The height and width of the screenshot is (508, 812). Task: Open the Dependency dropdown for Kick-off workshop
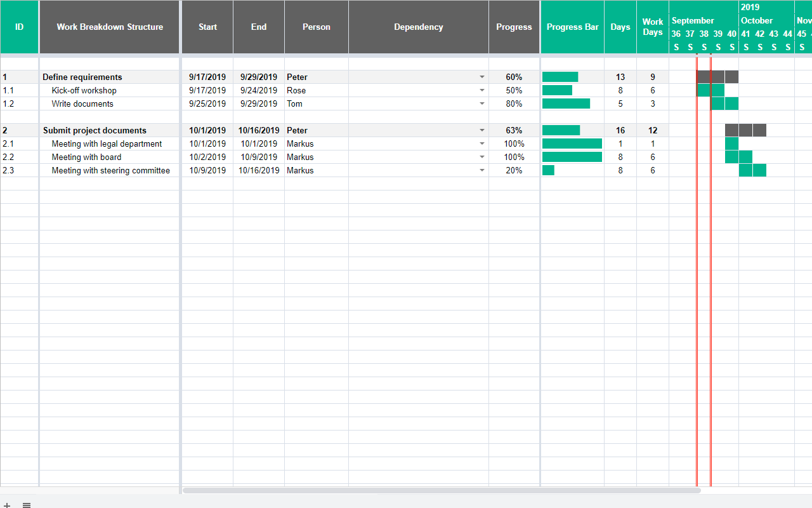tap(482, 90)
